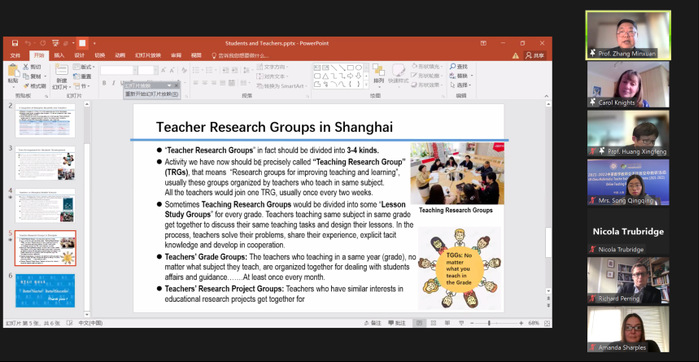
Task: Expand the shapes gallery more arrow
Action: point(366,85)
